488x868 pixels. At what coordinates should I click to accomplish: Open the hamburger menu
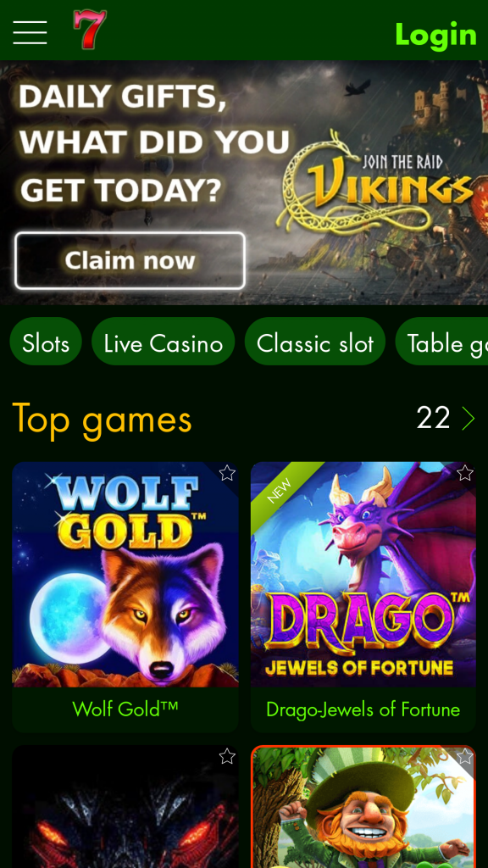click(30, 32)
